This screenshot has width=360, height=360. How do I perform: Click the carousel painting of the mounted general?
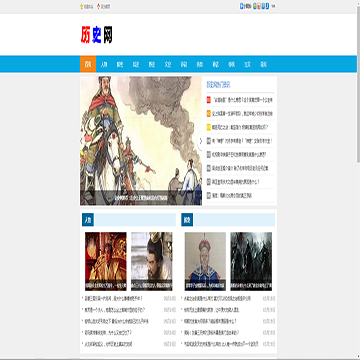(141, 141)
